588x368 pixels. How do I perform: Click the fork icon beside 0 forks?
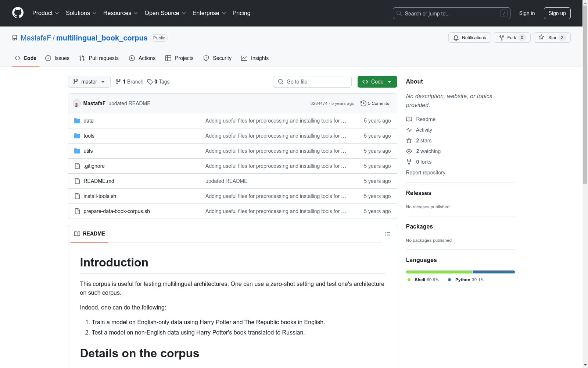(x=409, y=162)
